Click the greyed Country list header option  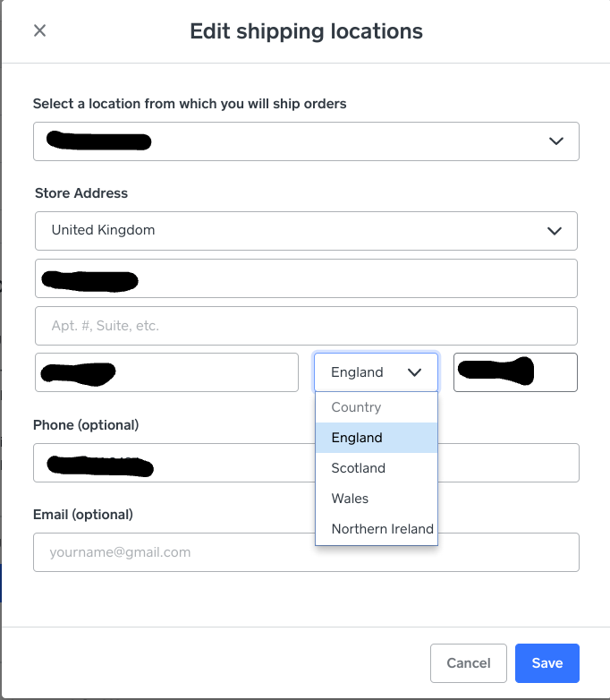[x=356, y=407]
